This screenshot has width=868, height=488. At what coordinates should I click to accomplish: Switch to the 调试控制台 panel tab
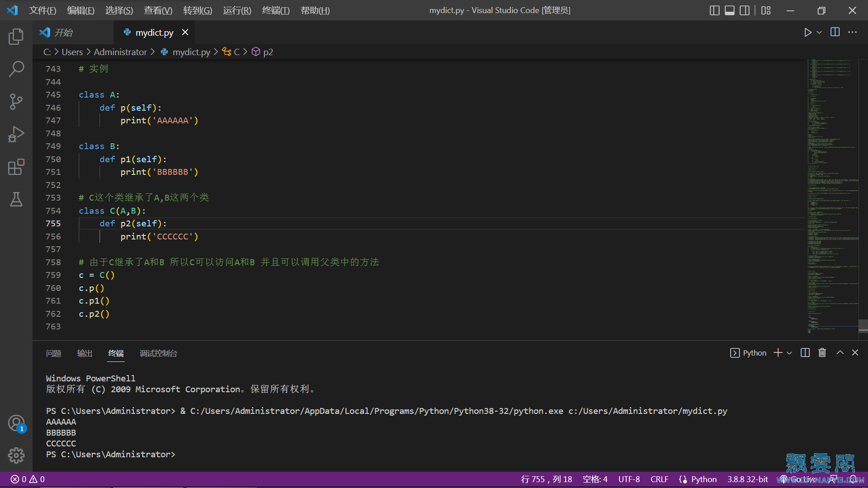[158, 353]
